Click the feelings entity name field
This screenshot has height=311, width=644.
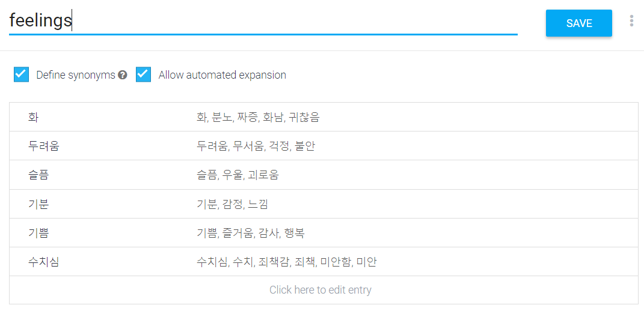point(263,21)
